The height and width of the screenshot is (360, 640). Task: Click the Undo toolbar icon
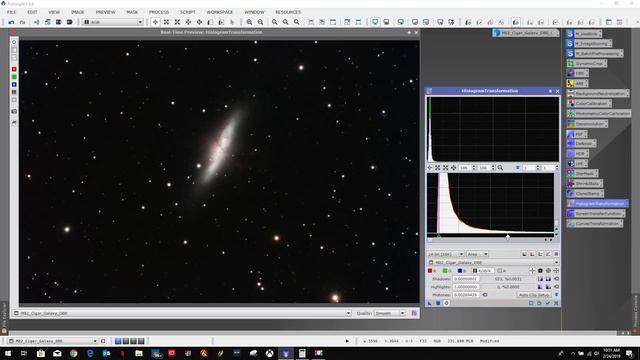tap(11, 22)
